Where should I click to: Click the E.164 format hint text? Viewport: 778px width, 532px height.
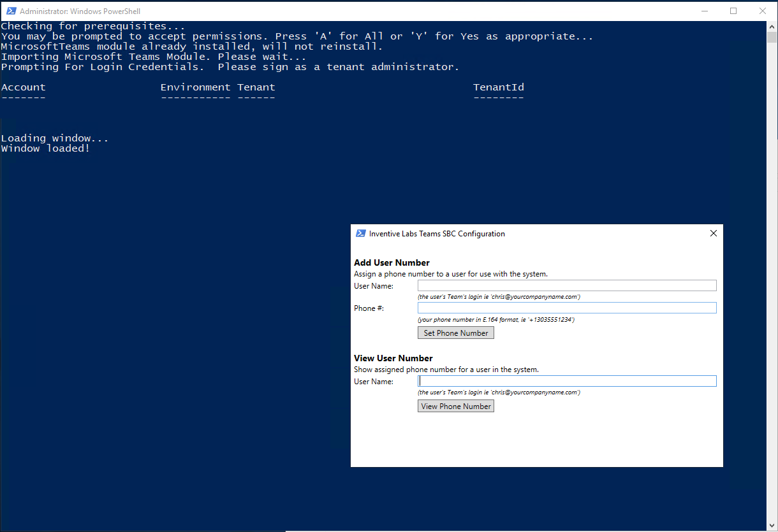click(496, 320)
